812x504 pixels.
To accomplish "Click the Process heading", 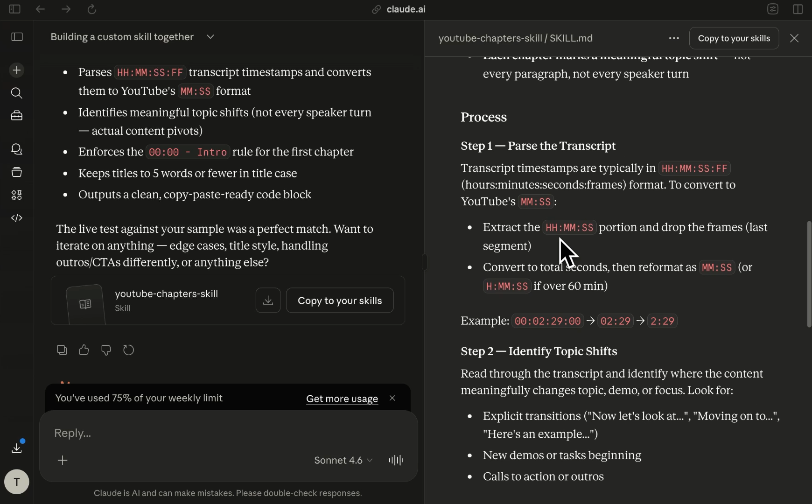I will point(483,117).
